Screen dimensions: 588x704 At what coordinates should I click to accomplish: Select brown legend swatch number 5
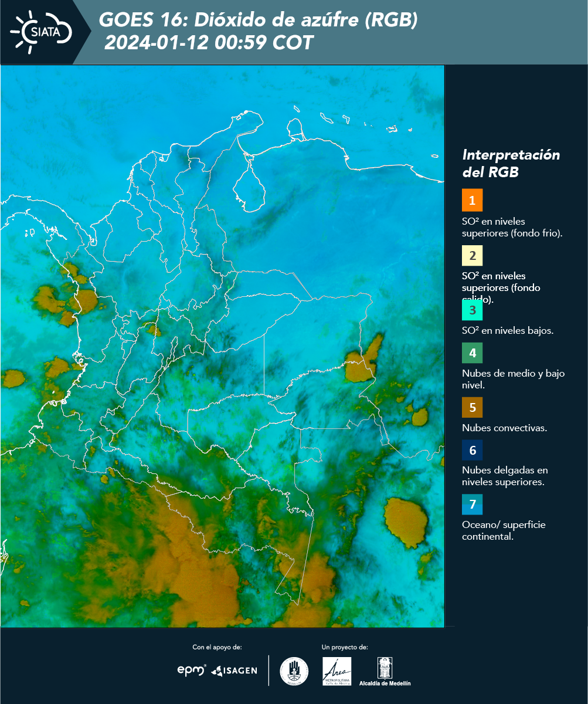tap(472, 407)
